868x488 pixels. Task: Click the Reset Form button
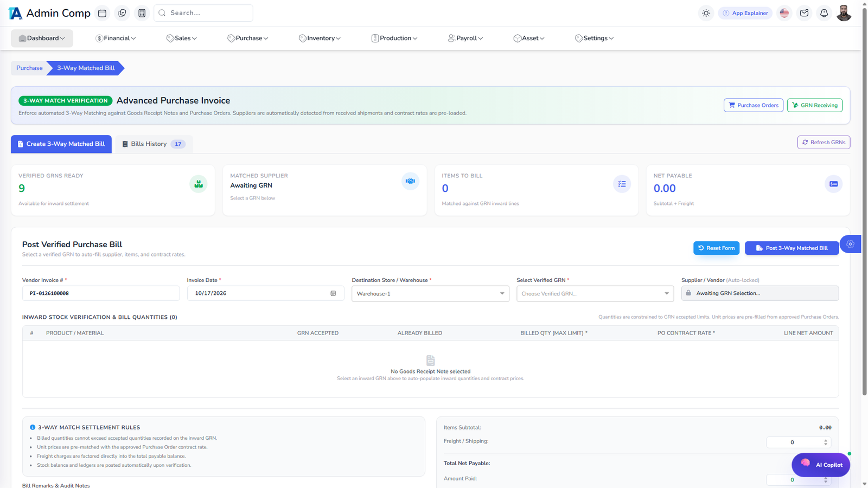716,248
